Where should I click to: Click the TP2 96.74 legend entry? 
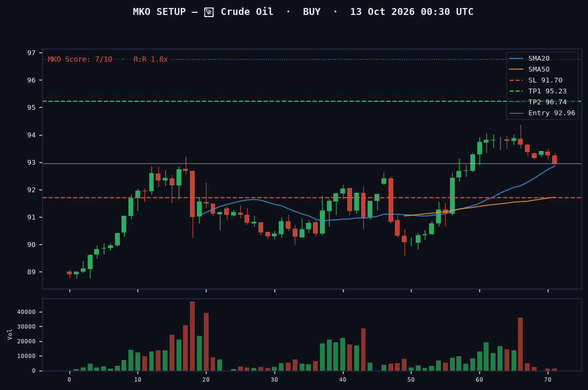point(538,102)
